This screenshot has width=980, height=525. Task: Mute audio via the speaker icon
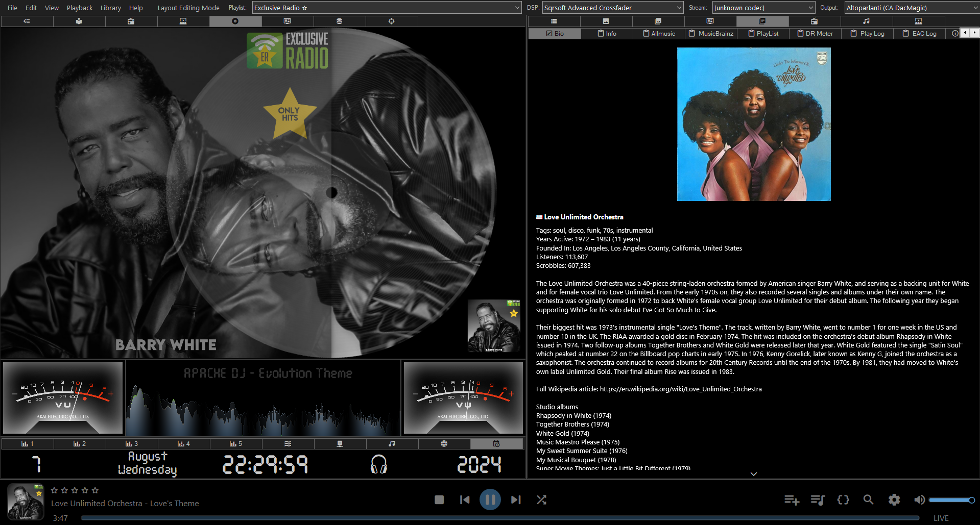919,500
